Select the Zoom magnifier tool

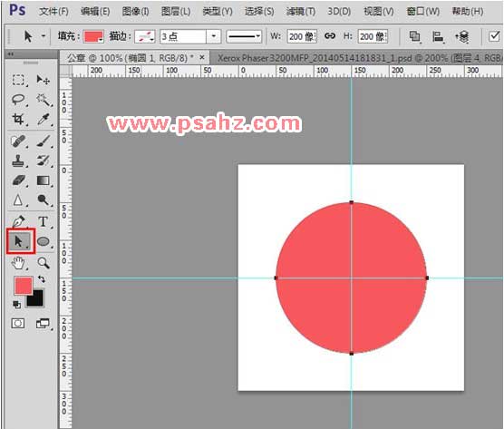click(44, 263)
